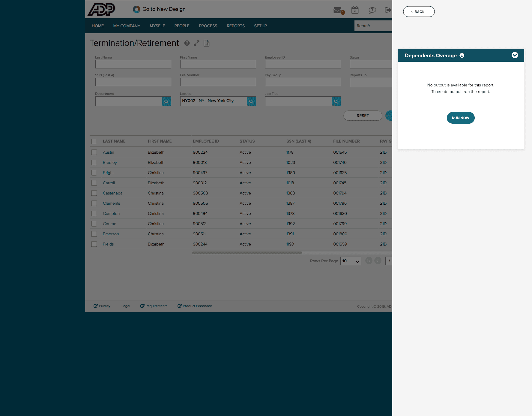Image resolution: width=532 pixels, height=416 pixels.
Task: Open employee Austin's record link
Action: (109, 152)
